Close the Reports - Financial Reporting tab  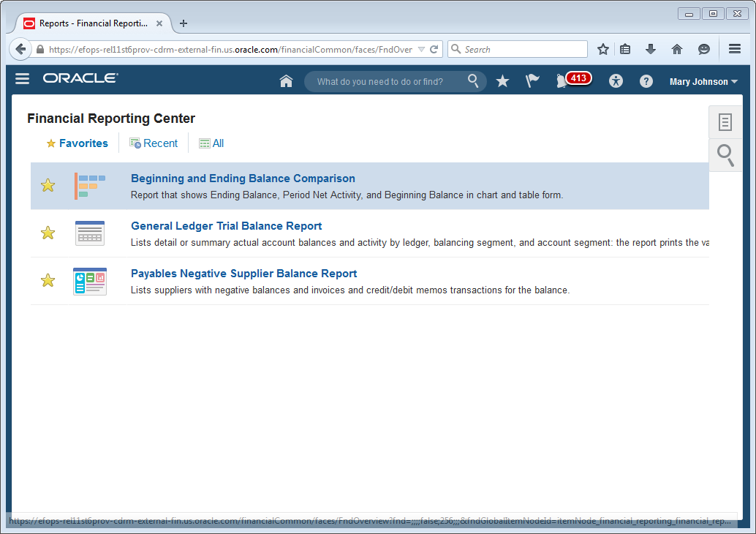[159, 23]
